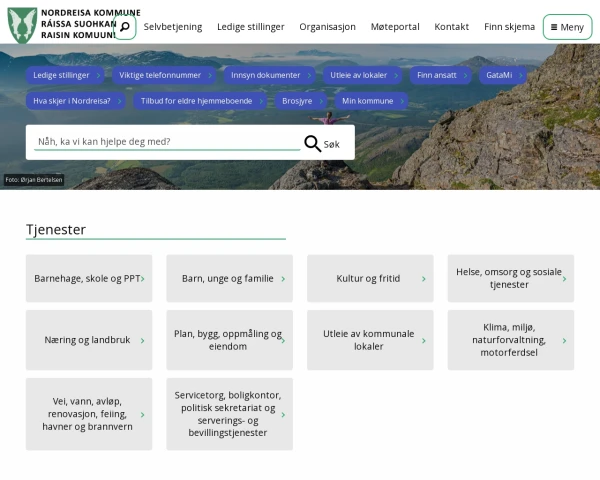The image size is (600, 480).
Task: Open the Meny hamburger button
Action: pyautogui.click(x=567, y=27)
